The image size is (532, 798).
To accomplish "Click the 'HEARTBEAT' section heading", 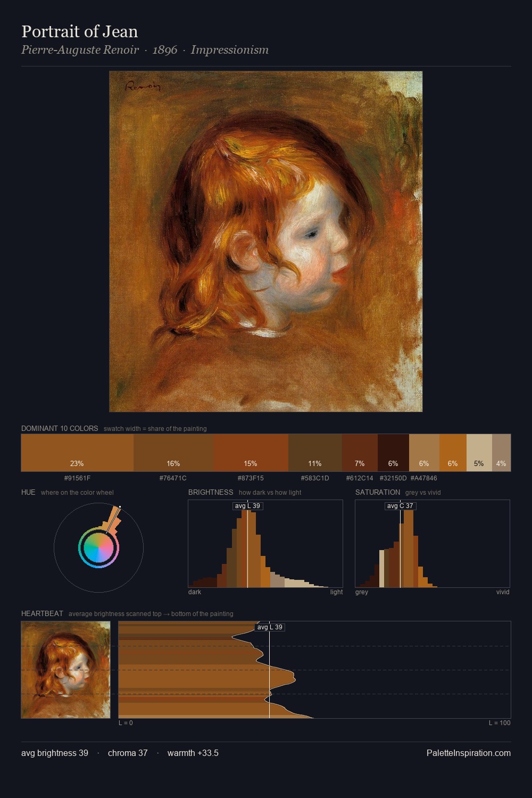I will pos(42,613).
